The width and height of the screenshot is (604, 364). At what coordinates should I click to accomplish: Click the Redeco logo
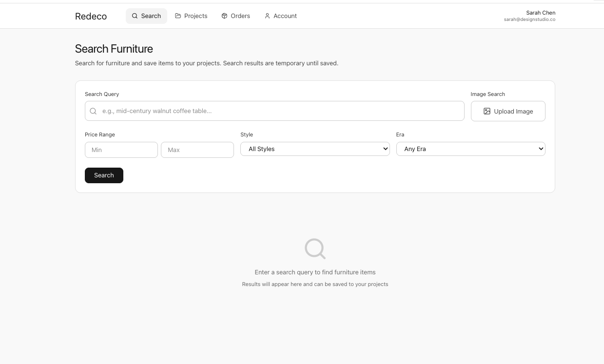[x=91, y=16]
